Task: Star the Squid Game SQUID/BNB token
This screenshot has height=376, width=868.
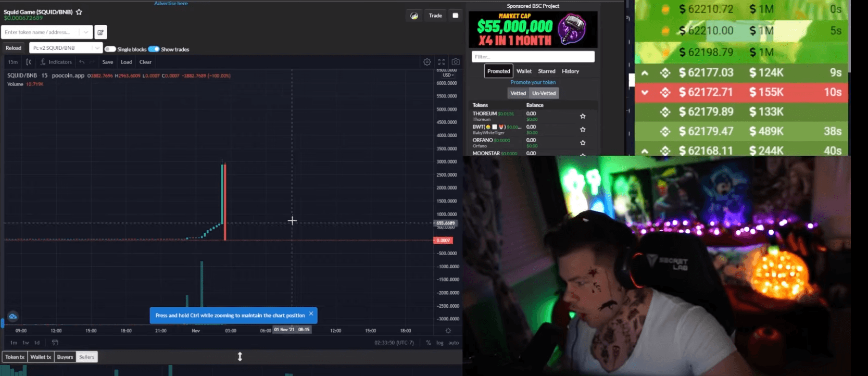Action: click(x=79, y=12)
